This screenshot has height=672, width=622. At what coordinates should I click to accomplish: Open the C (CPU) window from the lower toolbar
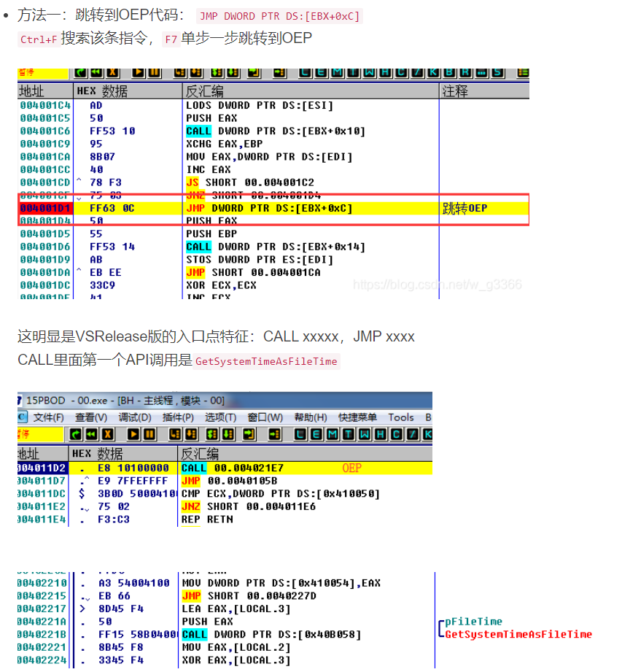[x=397, y=435]
